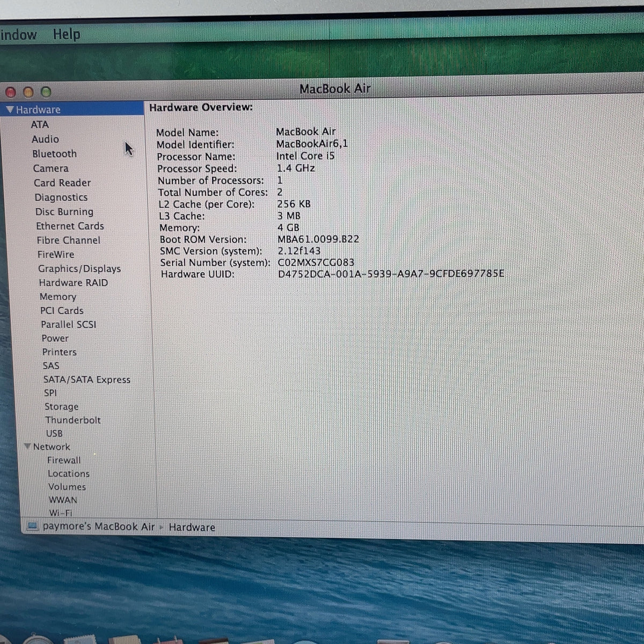Select Ethernet Cards in the sidebar

pyautogui.click(x=70, y=226)
